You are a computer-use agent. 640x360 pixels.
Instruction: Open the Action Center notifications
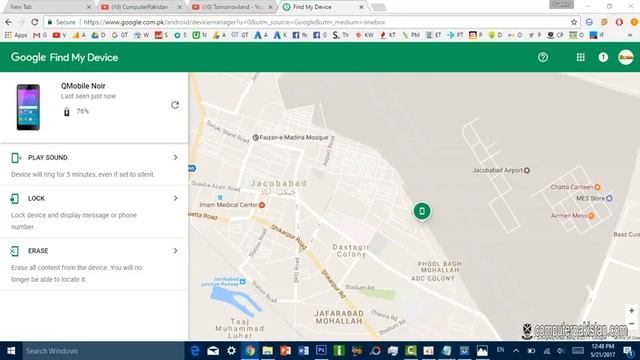628,351
